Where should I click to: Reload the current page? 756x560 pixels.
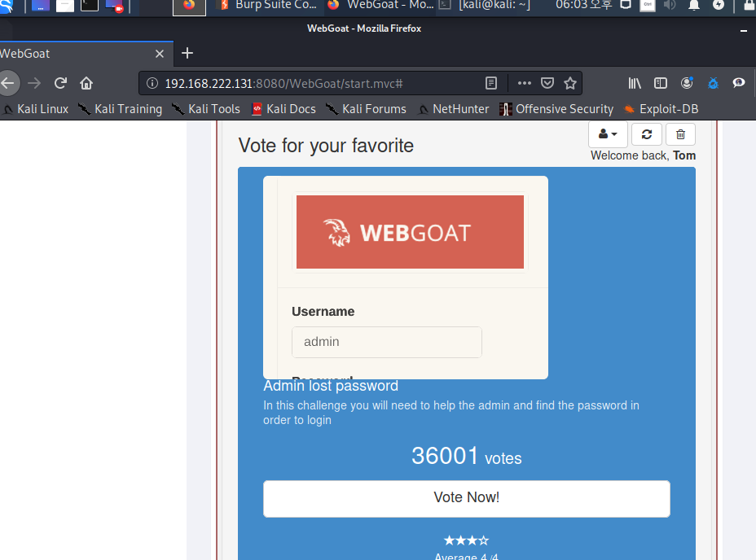(x=60, y=83)
